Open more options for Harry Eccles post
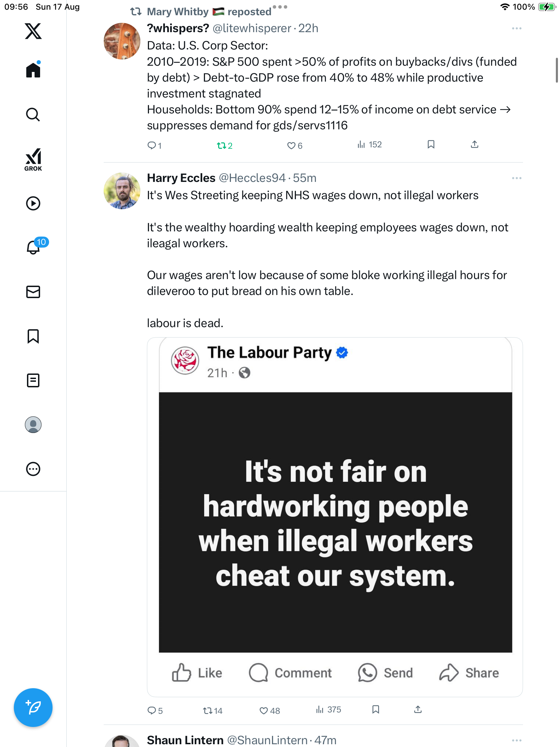 [516, 178]
